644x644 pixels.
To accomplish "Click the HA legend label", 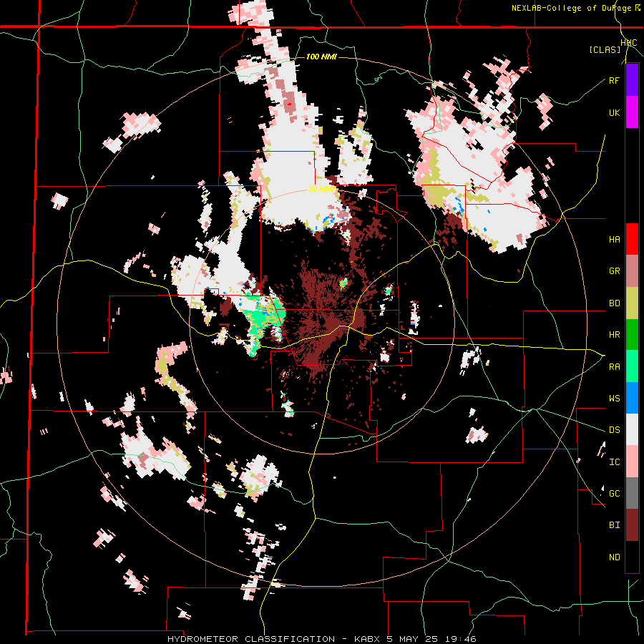I will pyautogui.click(x=614, y=239).
